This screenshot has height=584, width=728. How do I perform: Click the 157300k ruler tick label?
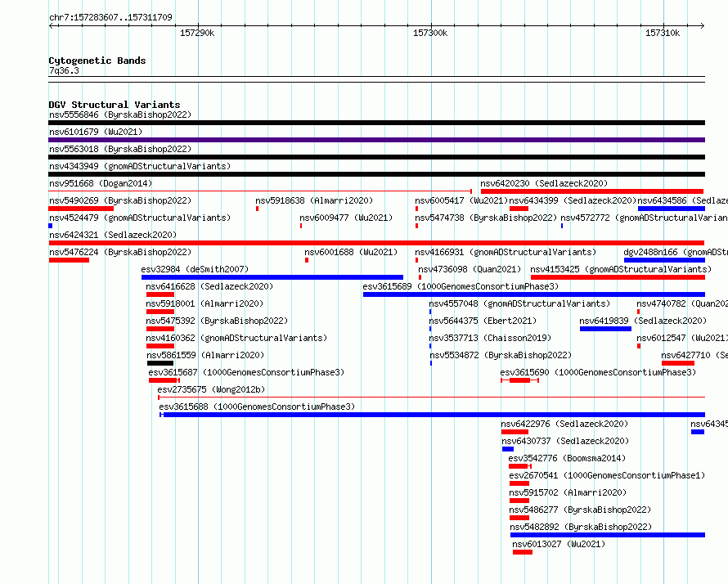coord(430,33)
